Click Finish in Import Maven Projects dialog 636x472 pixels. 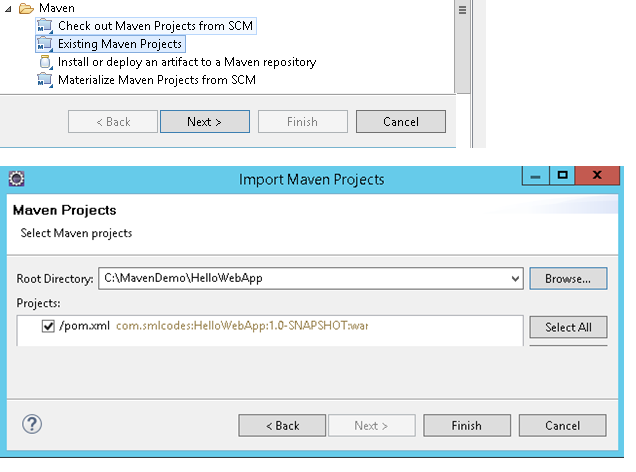[466, 426]
